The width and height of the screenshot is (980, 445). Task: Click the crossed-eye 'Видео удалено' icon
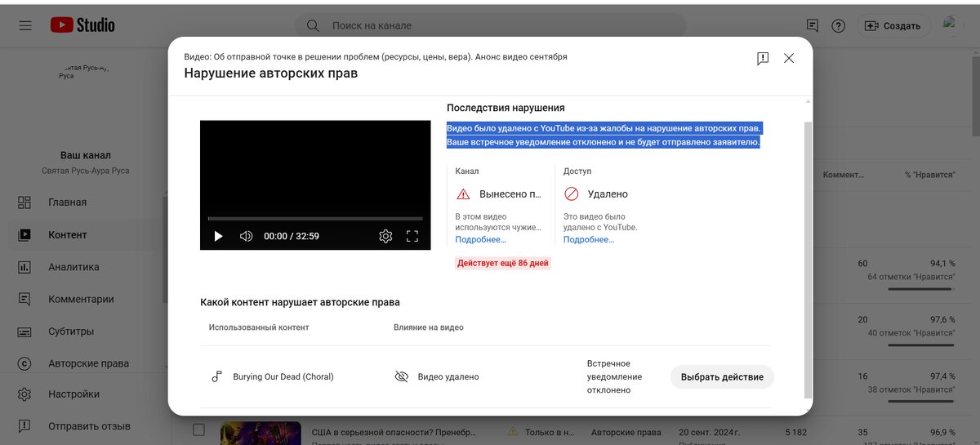(x=401, y=376)
